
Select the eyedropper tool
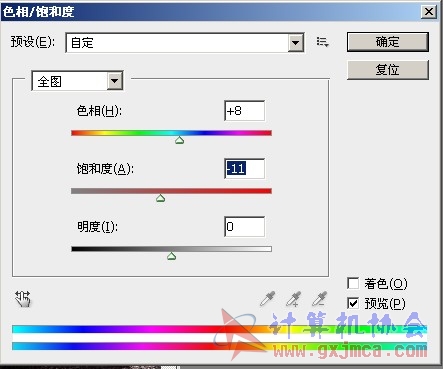click(268, 299)
